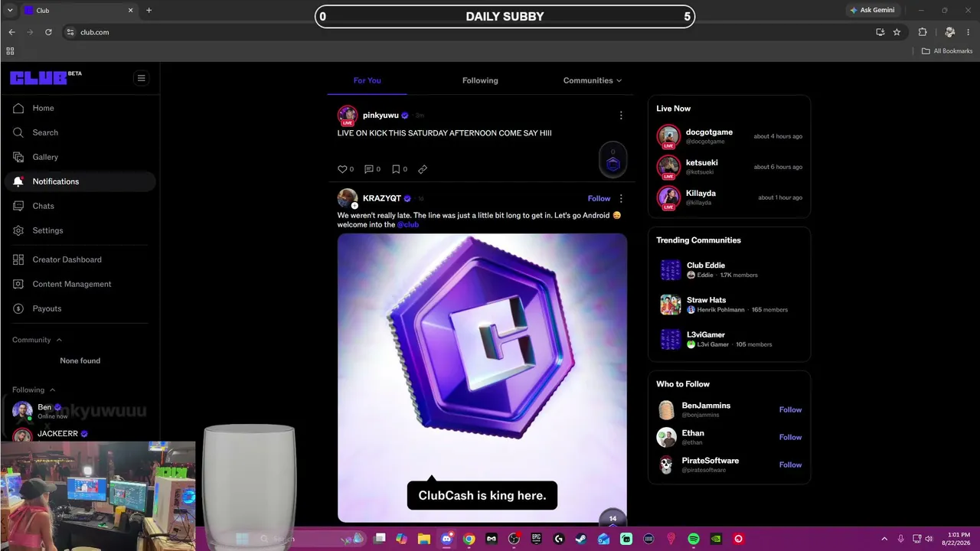Select the Club browser tab

pyautogui.click(x=79, y=11)
